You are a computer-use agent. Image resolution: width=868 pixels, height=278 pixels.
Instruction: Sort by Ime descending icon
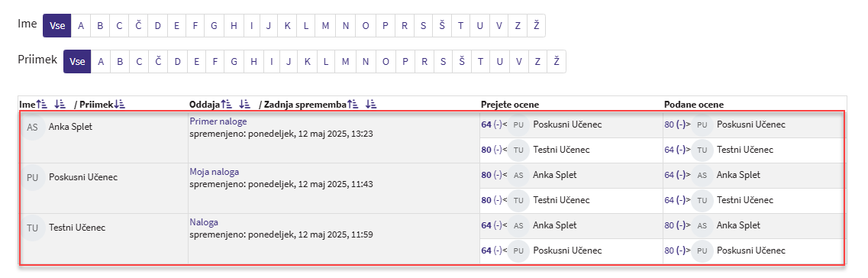60,104
